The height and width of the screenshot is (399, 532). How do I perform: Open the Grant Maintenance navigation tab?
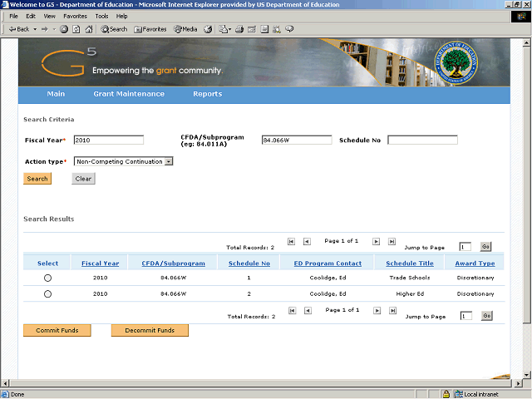[129, 94]
